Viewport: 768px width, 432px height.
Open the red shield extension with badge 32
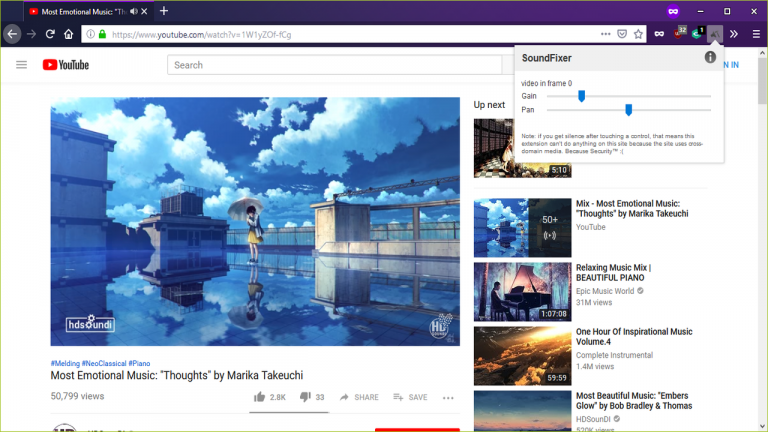coord(679,34)
